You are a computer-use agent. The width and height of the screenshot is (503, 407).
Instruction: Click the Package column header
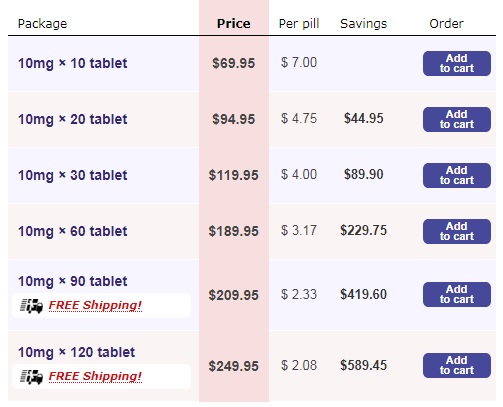click(43, 24)
